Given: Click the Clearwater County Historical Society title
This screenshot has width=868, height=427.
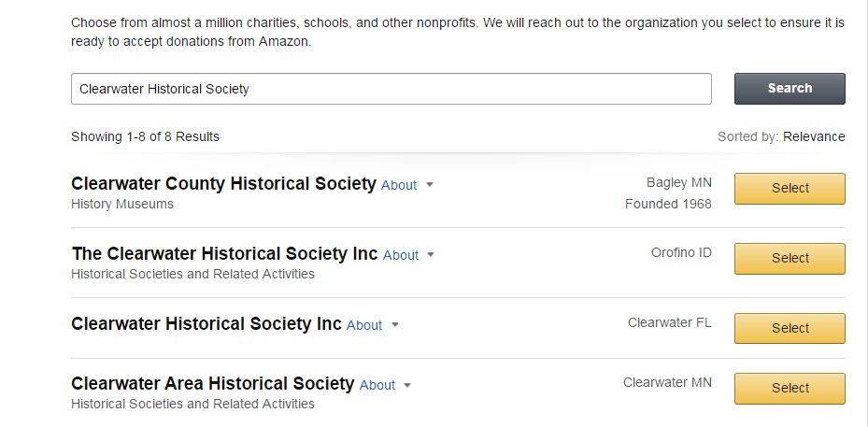Looking at the screenshot, I should [223, 183].
